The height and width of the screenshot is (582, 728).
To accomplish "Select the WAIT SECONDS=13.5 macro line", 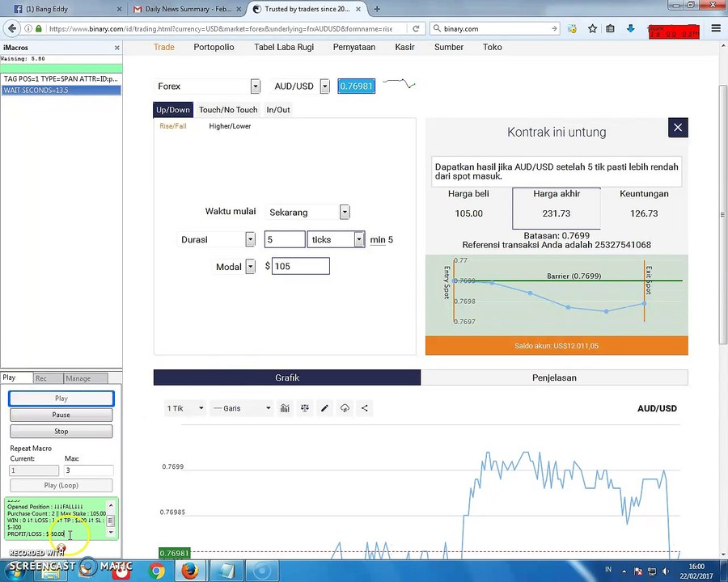I will (61, 90).
